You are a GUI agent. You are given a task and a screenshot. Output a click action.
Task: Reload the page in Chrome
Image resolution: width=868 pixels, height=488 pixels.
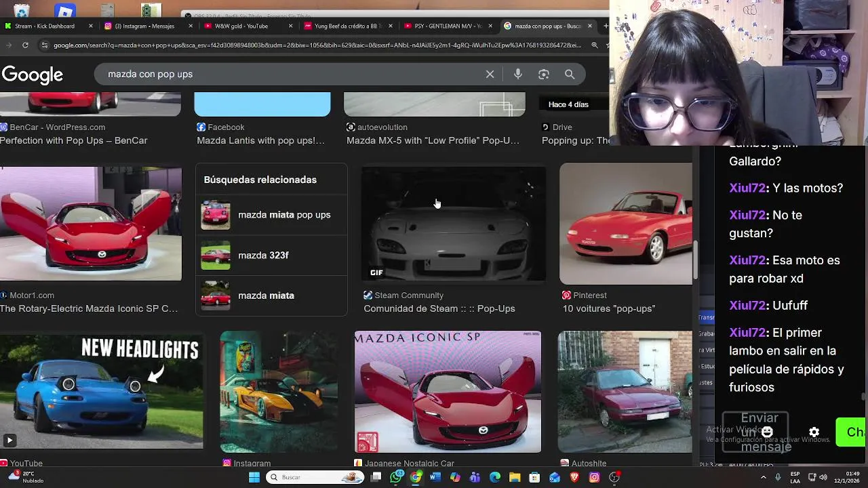pyautogui.click(x=25, y=45)
